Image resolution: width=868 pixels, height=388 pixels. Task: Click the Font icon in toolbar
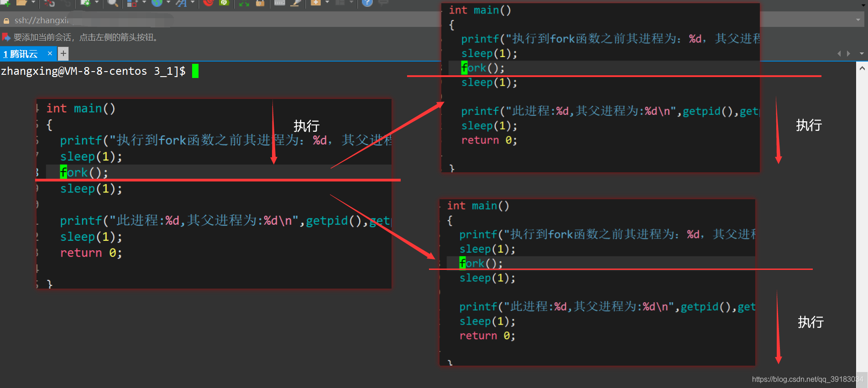click(182, 3)
